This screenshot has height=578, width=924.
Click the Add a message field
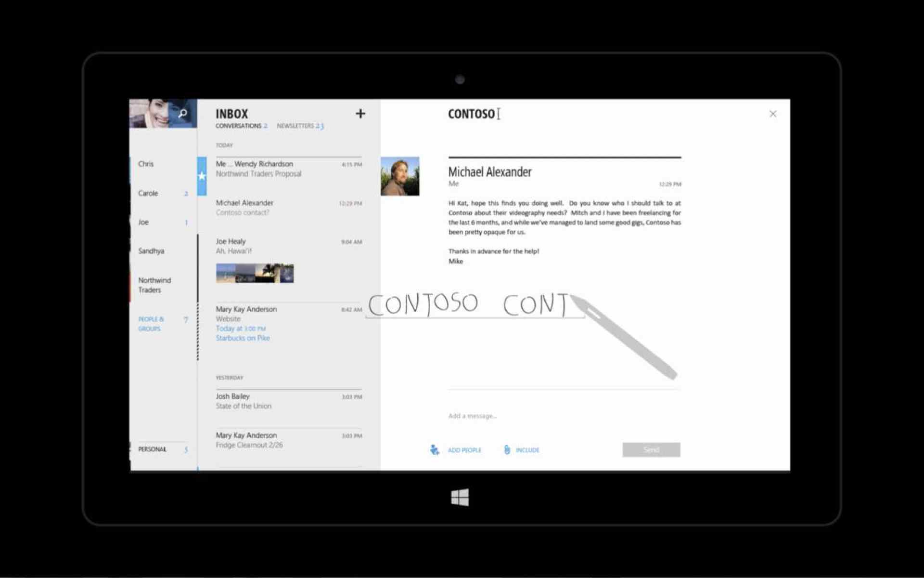tap(473, 416)
